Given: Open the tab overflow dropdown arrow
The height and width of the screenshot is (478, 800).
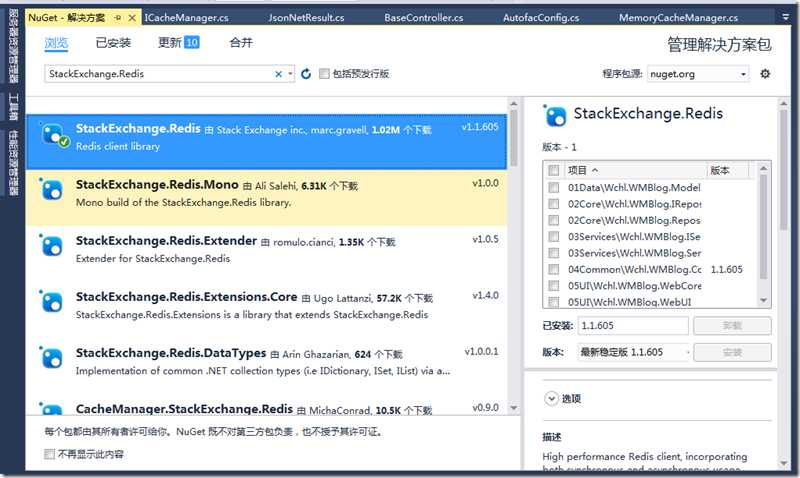Looking at the screenshot, I should click(x=785, y=17).
